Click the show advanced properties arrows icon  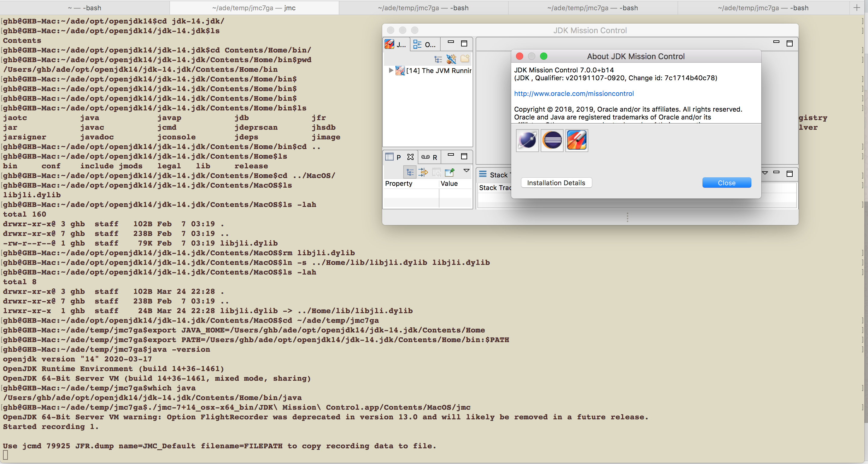423,172
